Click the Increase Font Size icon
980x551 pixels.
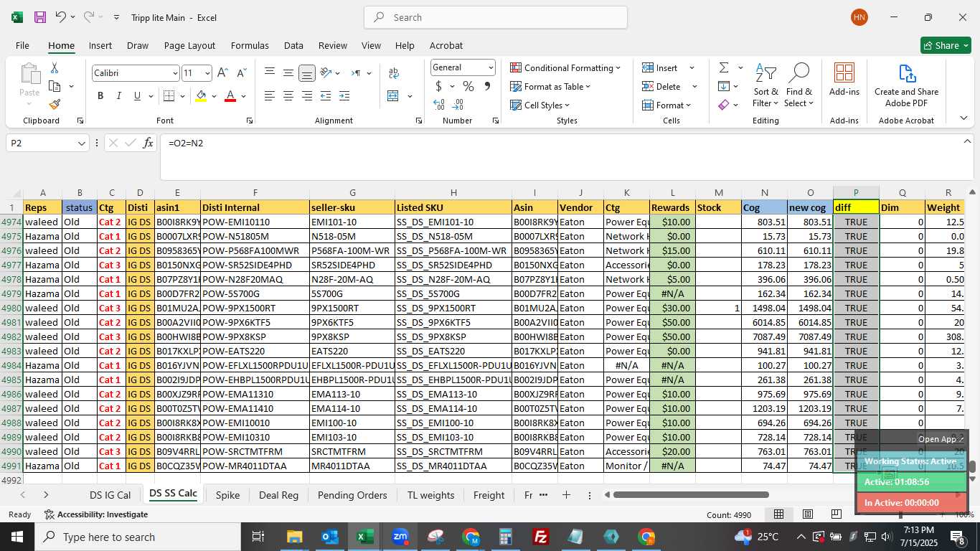point(222,73)
